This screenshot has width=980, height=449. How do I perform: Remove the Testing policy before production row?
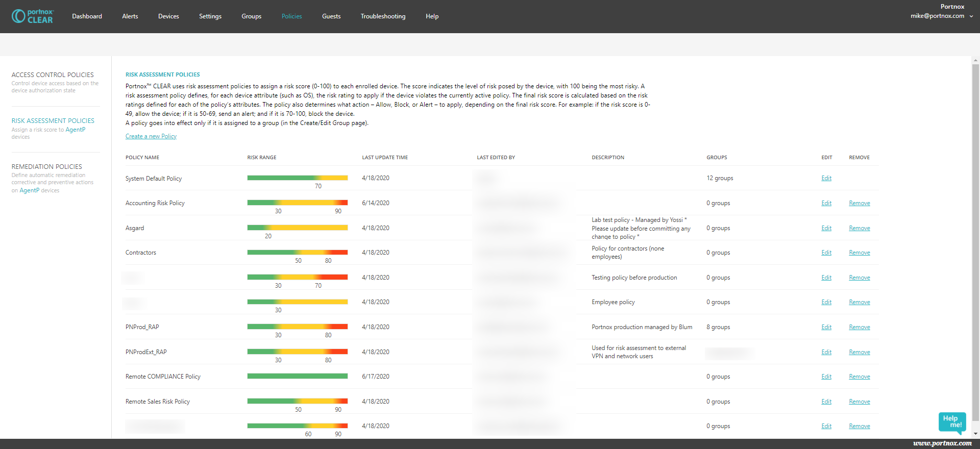click(860, 278)
